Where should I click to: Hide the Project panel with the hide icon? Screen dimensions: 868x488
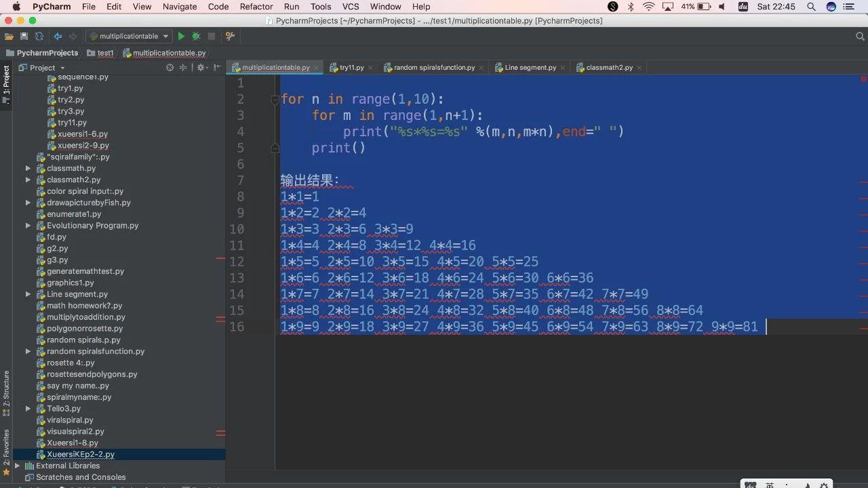217,68
